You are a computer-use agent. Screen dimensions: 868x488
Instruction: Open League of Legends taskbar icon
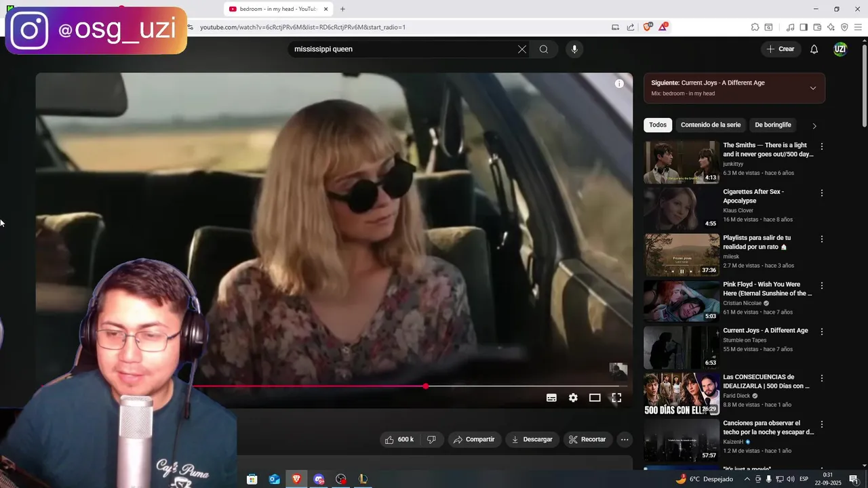(x=363, y=479)
